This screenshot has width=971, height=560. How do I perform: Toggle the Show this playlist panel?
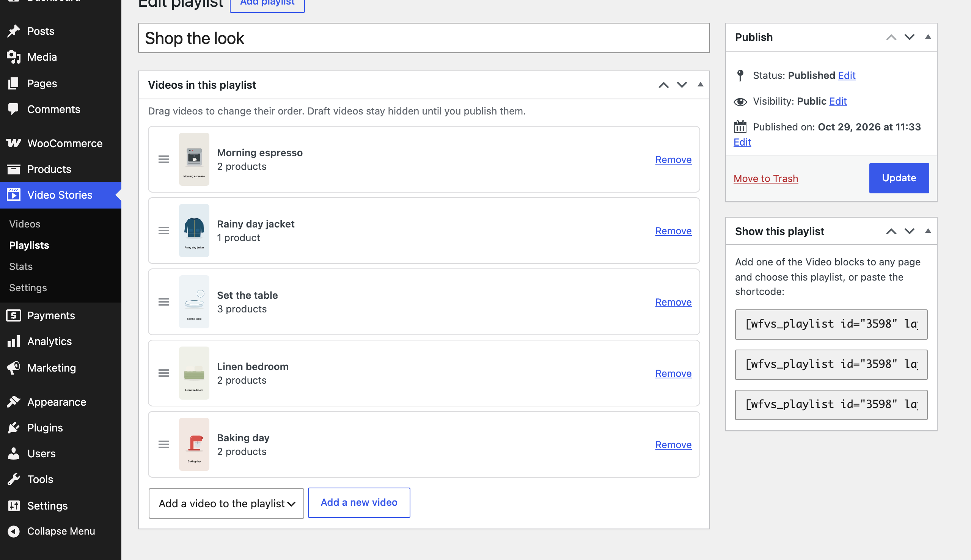click(x=928, y=231)
